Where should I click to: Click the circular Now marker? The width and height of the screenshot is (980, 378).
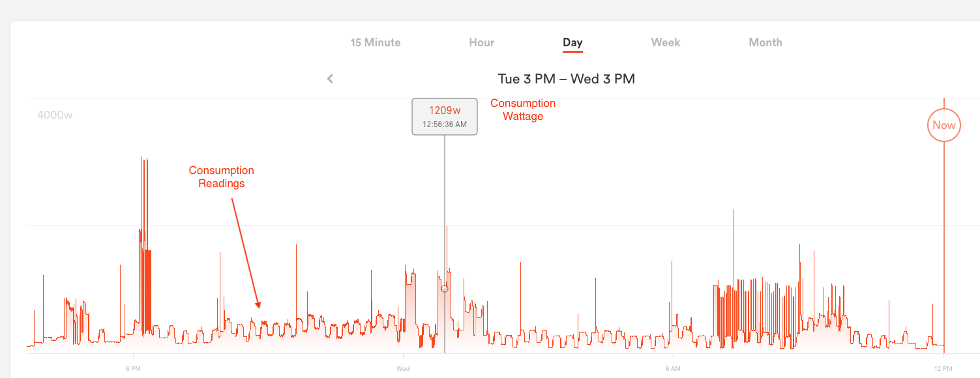pos(943,125)
